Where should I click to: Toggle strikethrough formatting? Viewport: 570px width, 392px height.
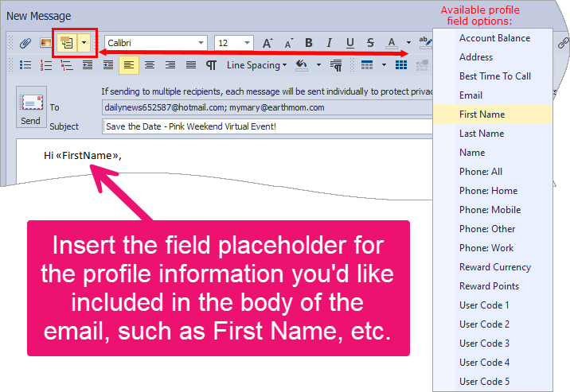pyautogui.click(x=370, y=43)
